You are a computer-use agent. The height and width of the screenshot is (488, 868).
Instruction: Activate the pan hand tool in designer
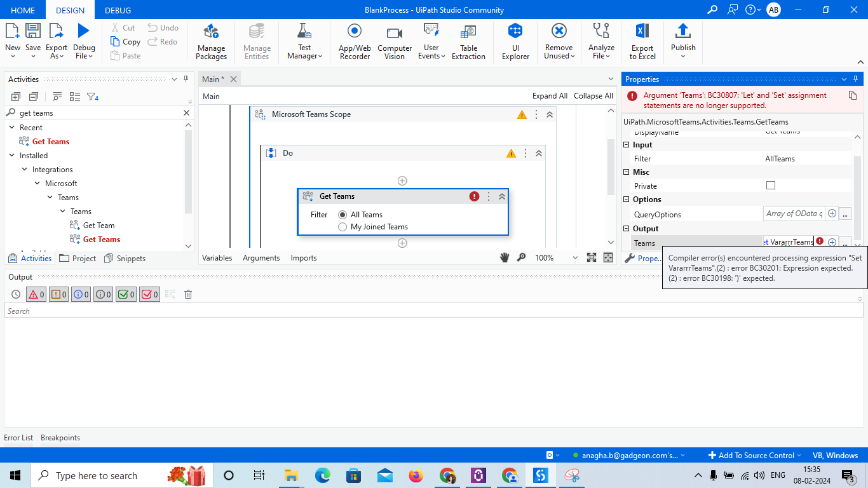(505, 257)
